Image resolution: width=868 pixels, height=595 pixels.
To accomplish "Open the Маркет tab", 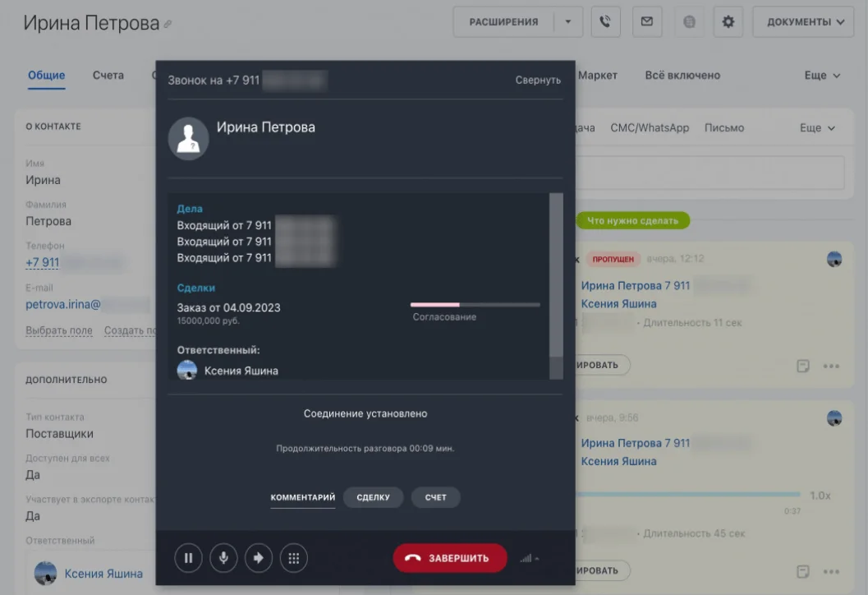I will (x=597, y=76).
